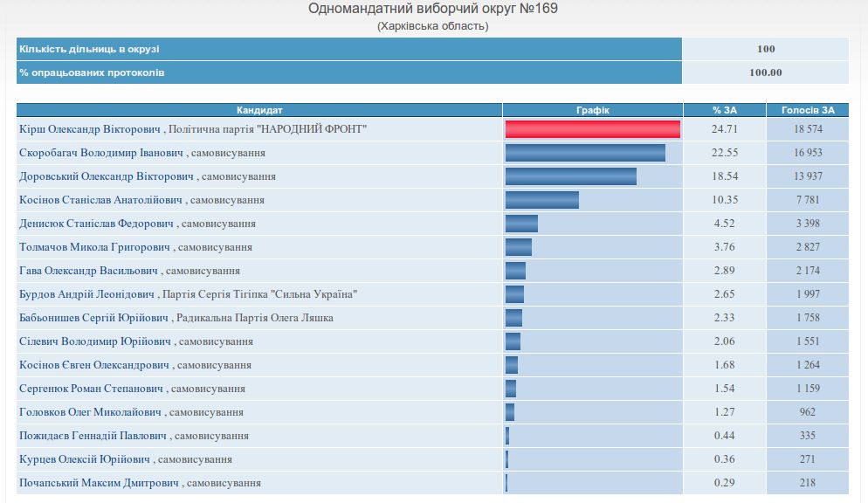The image size is (868, 503).
Task: Click the 18 574 votes cell
Action: pyautogui.click(x=807, y=129)
